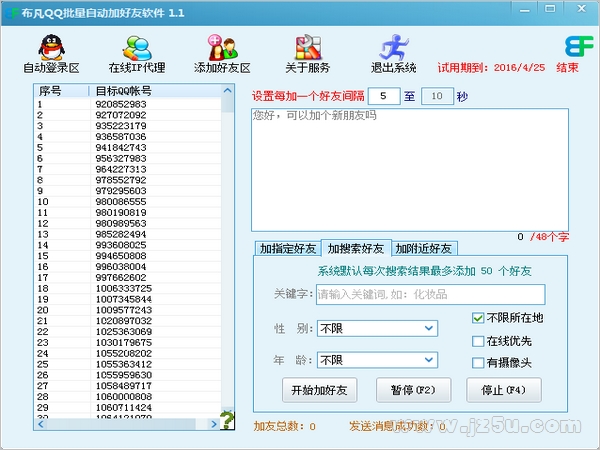Click the 暂停(F2) button
The width and height of the screenshot is (600, 450).
(x=413, y=390)
